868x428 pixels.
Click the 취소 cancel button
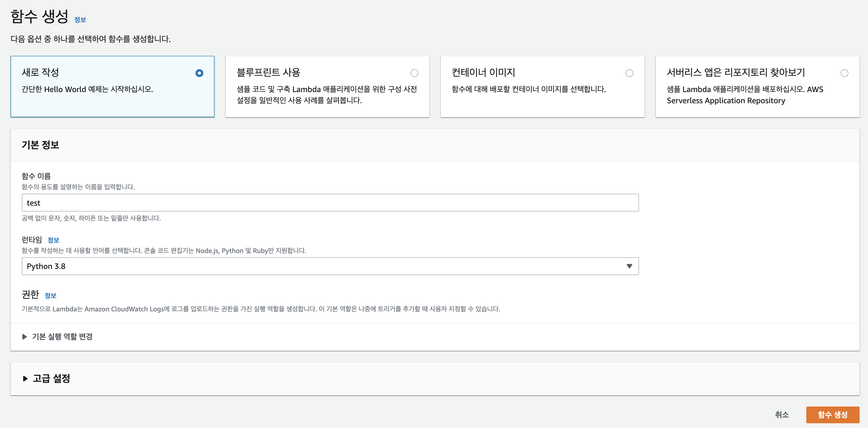(782, 415)
